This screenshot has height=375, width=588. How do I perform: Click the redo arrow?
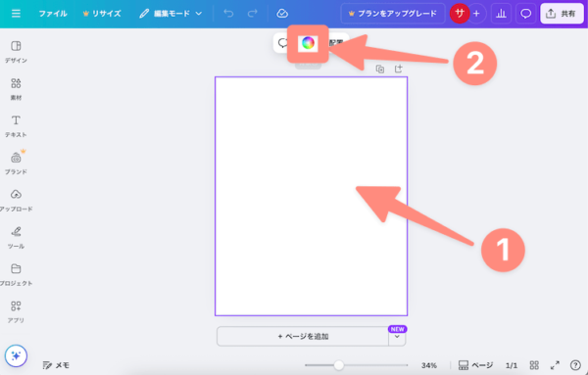[253, 14]
